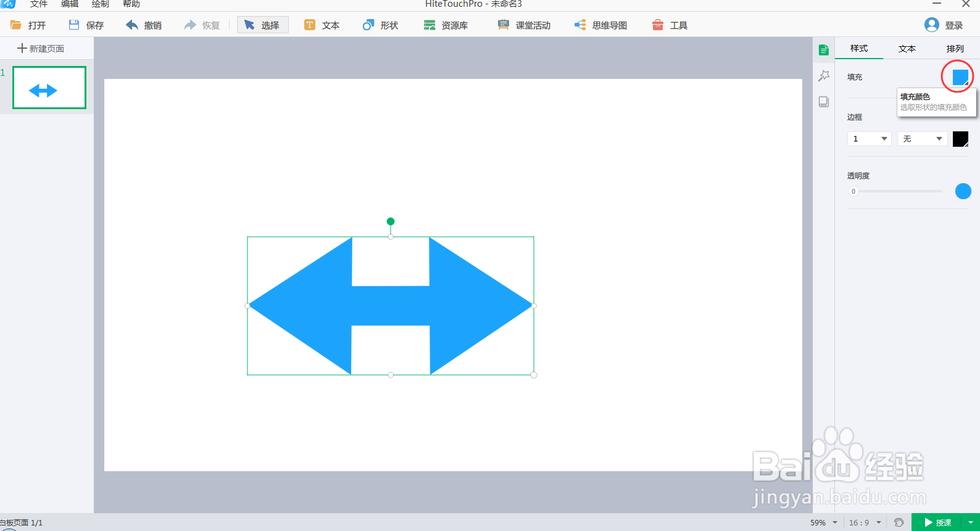980x531 pixels.
Task: Undo last action with 撤销
Action: click(144, 25)
